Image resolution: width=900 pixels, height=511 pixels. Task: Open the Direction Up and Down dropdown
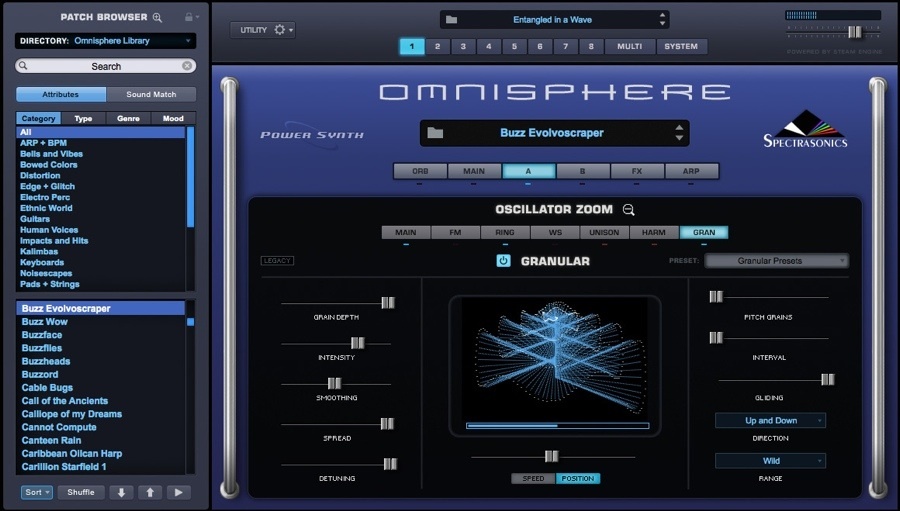[770, 420]
